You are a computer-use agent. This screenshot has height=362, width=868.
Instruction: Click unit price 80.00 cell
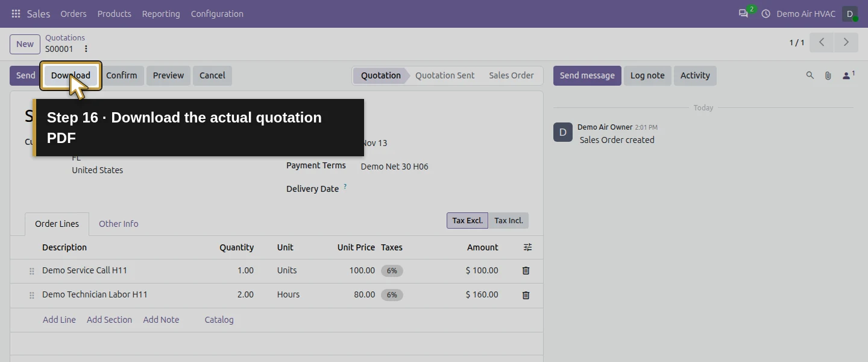363,294
